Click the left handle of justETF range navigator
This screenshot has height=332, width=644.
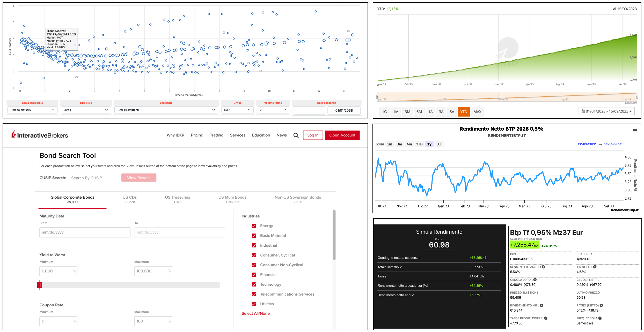(x=377, y=97)
